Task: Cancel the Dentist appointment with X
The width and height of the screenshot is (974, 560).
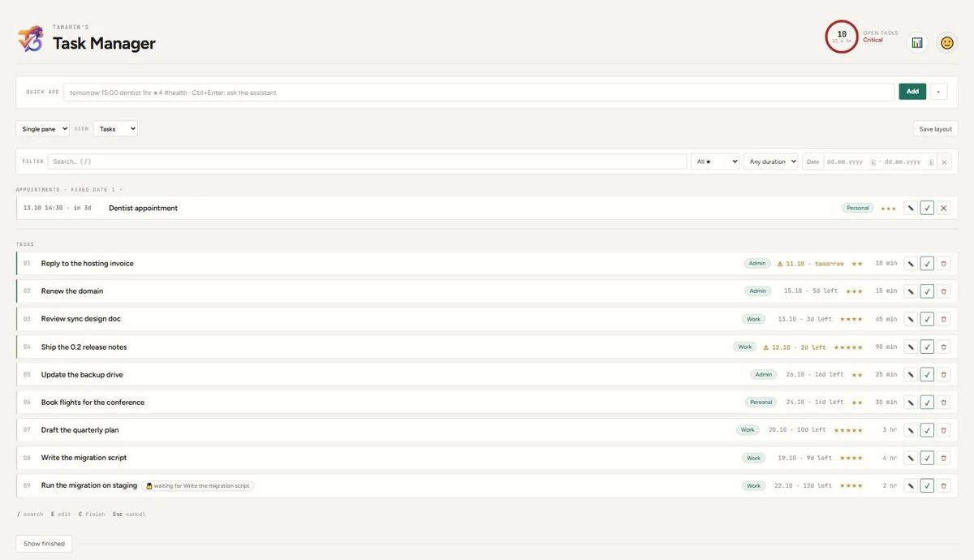Action: (943, 209)
